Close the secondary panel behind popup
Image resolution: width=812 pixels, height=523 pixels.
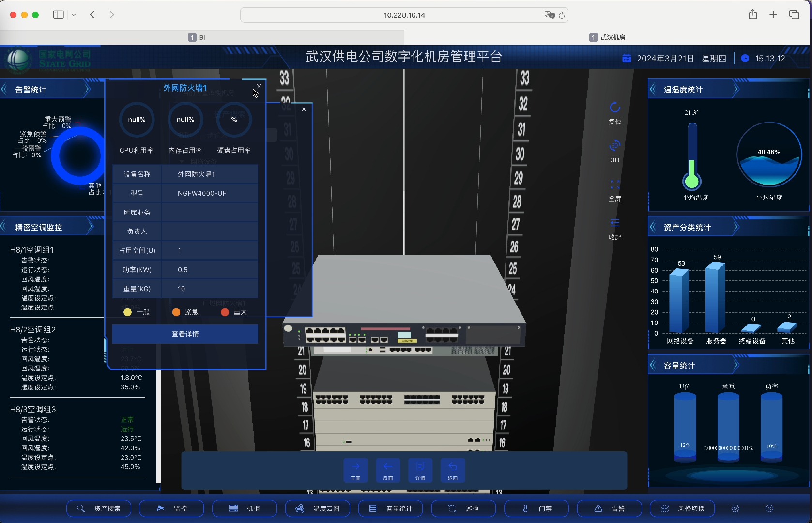304,109
